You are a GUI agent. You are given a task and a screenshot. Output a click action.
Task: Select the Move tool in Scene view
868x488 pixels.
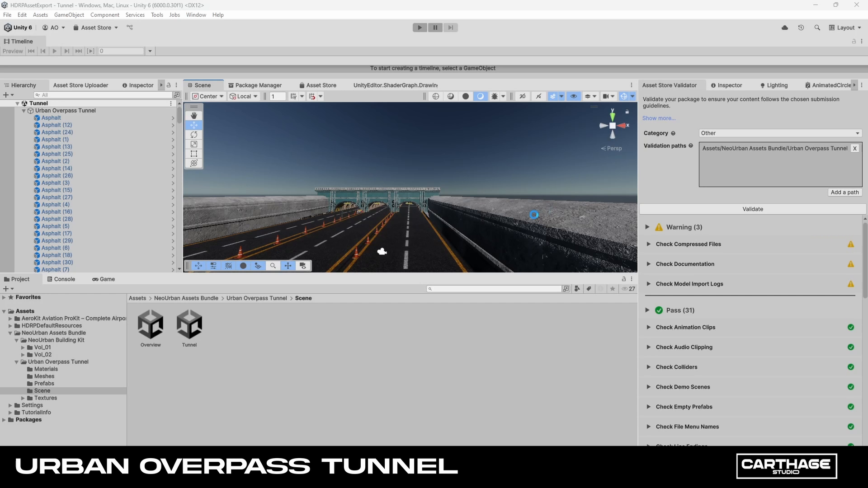coord(194,125)
